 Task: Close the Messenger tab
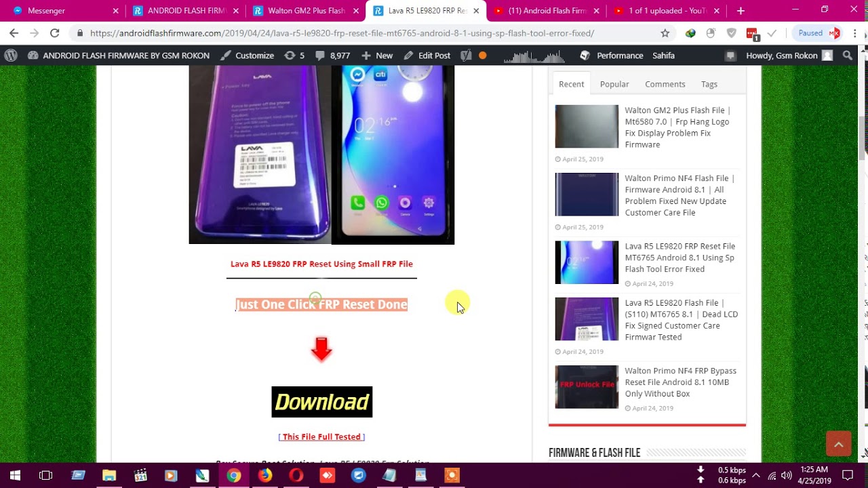[x=115, y=11]
